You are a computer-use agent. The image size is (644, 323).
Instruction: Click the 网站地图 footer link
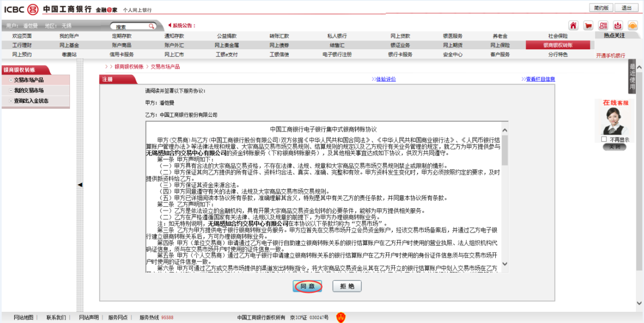coord(23,317)
